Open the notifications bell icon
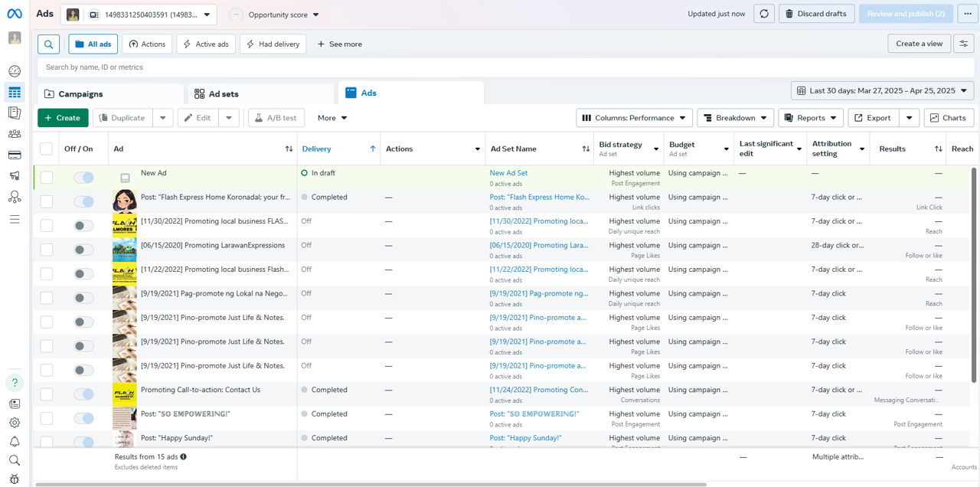Viewport: 980px width, 487px height. (15, 442)
